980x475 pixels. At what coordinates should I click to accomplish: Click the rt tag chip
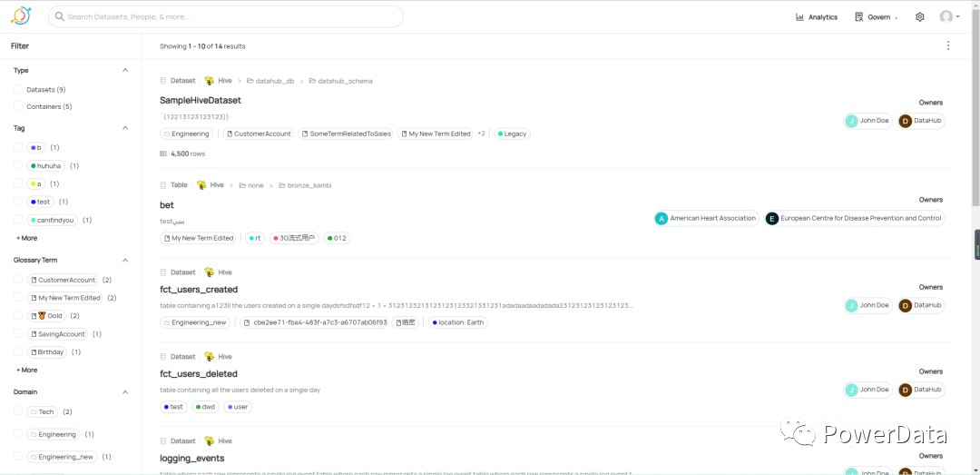point(255,239)
